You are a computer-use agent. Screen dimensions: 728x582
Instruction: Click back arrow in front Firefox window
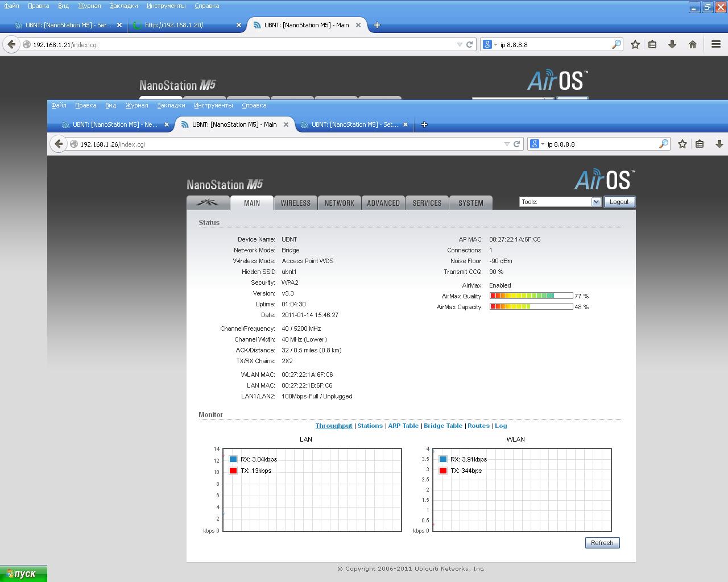[59, 144]
